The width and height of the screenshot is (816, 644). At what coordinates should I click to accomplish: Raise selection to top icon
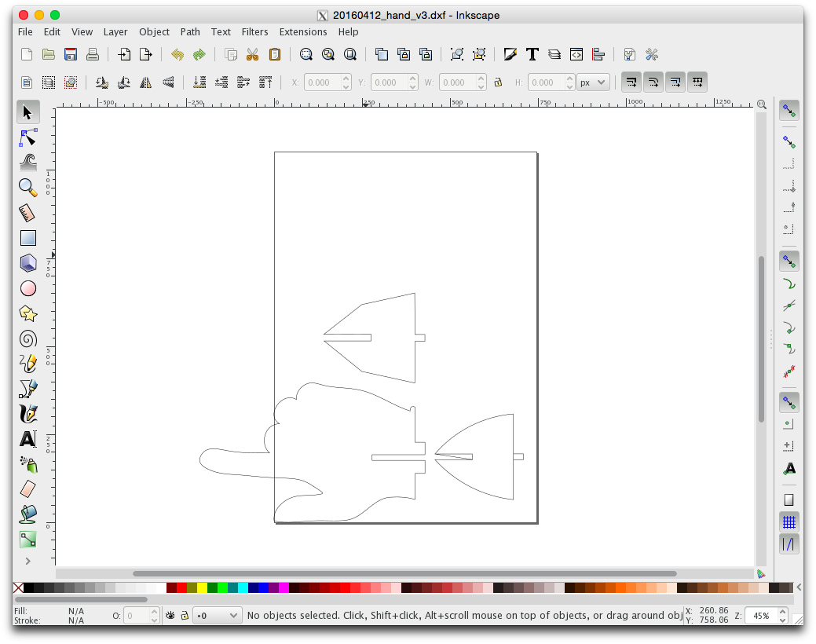click(265, 82)
